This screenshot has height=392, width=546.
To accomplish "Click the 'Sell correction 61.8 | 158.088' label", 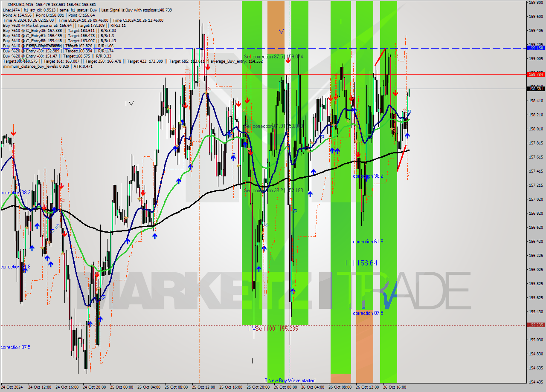I will 273,126.
